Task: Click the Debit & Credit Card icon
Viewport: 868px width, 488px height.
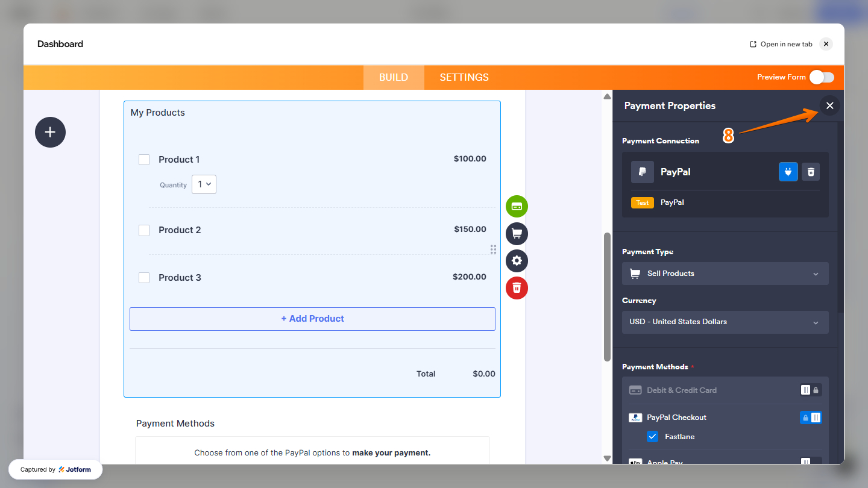Action: pyautogui.click(x=635, y=390)
